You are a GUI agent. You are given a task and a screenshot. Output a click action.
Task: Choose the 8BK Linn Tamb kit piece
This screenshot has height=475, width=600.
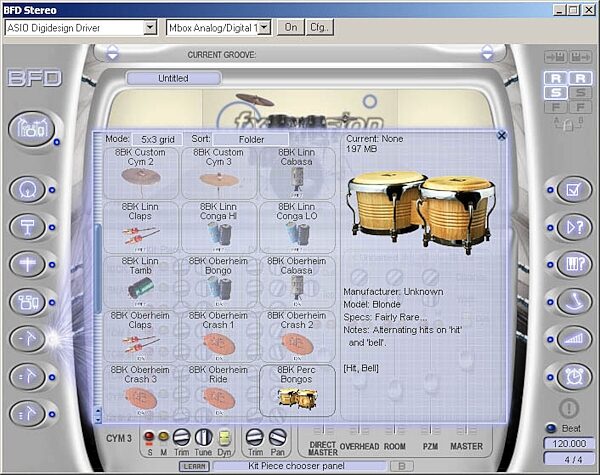coord(140,282)
